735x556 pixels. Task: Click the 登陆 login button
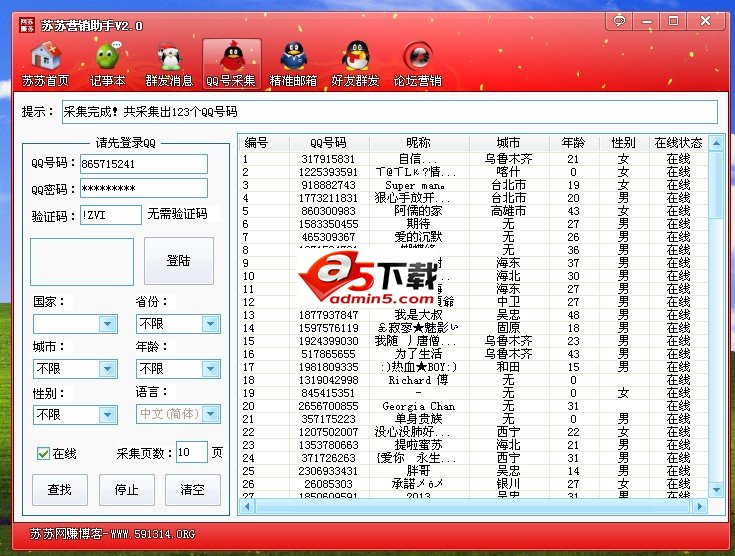(x=179, y=261)
